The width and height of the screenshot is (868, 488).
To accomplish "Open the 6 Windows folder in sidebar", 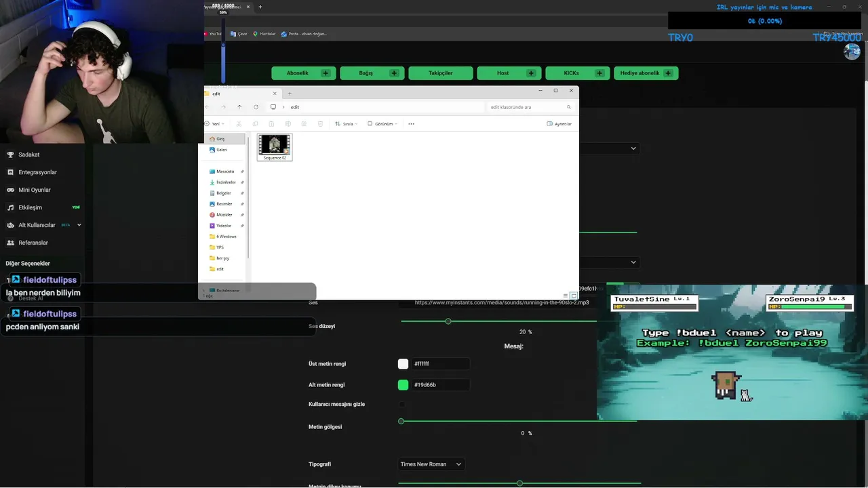I will click(x=225, y=237).
